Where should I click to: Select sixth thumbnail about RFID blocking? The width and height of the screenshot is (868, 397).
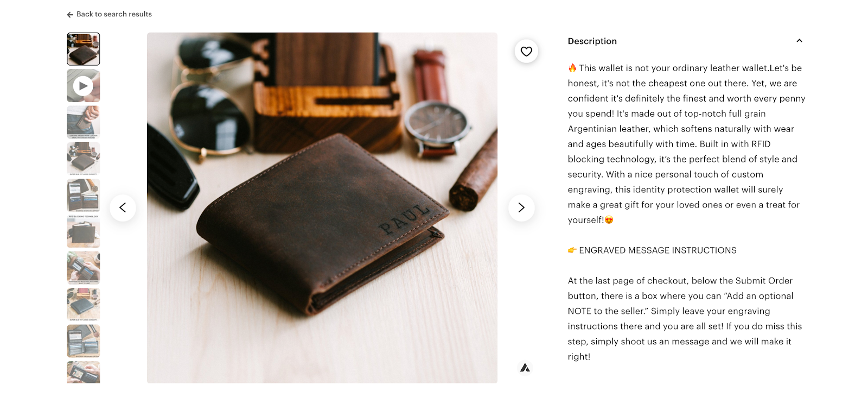(84, 231)
